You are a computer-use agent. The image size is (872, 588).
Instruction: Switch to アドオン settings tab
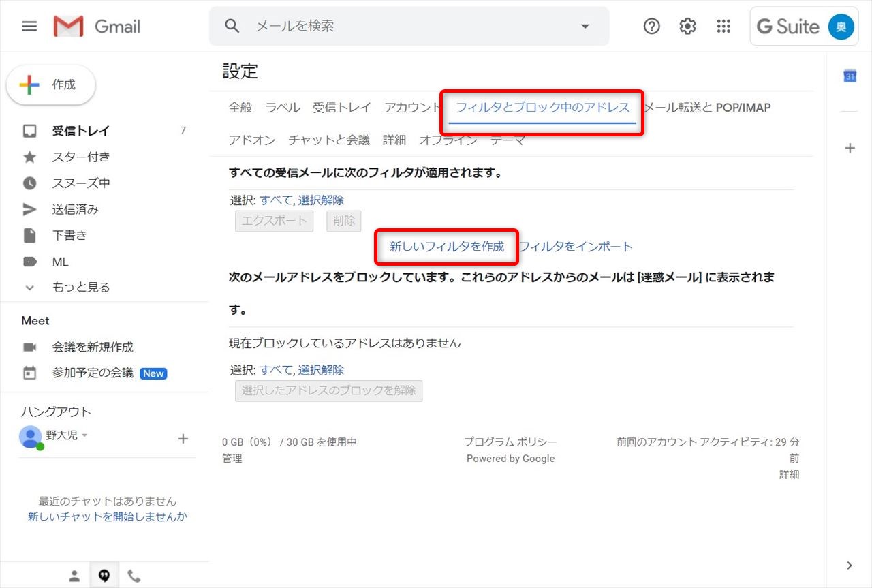252,140
